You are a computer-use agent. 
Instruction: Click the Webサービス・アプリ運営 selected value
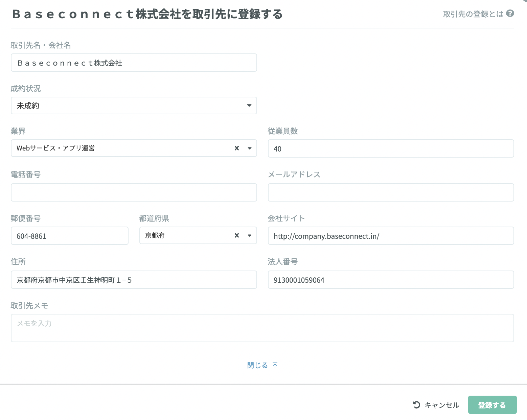tap(56, 148)
